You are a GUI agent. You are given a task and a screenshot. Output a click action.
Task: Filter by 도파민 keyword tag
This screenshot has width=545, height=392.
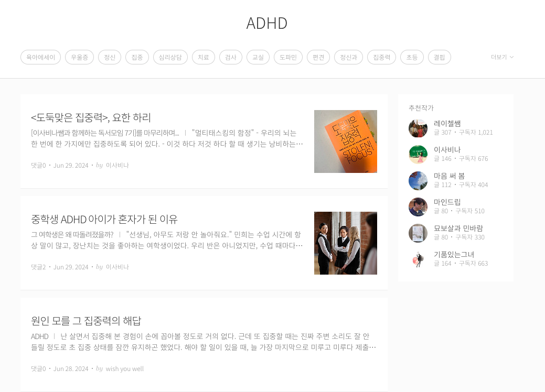click(288, 57)
